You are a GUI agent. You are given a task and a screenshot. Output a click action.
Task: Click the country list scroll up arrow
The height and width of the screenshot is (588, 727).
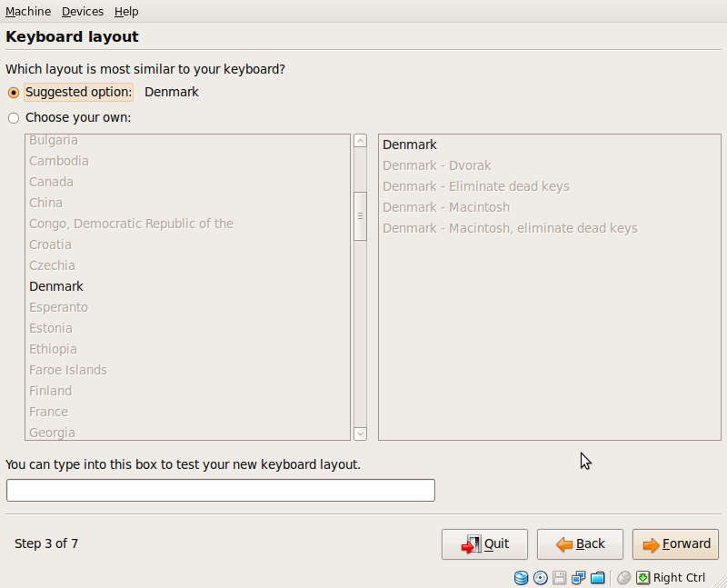(360, 141)
